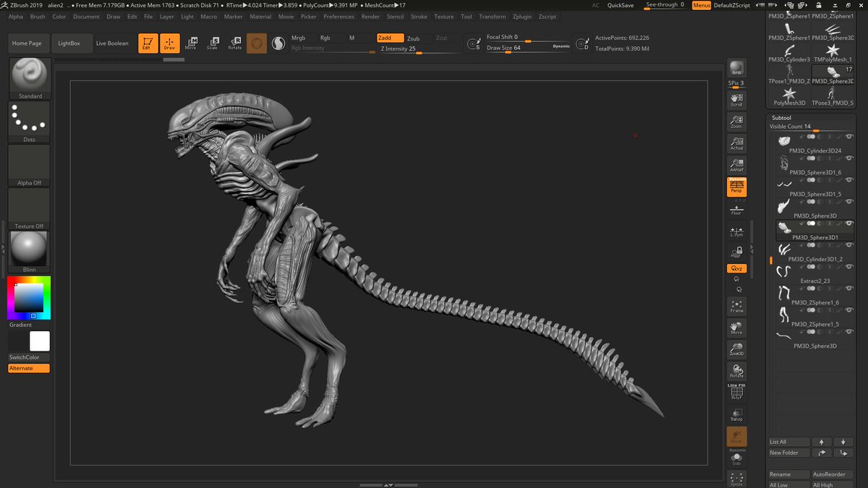The image size is (868, 488).
Task: Toggle Solo mode
Action: click(x=736, y=459)
